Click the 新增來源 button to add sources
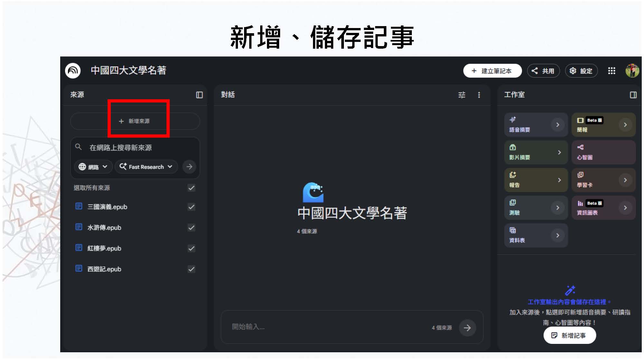The image size is (644, 360). pyautogui.click(x=135, y=121)
